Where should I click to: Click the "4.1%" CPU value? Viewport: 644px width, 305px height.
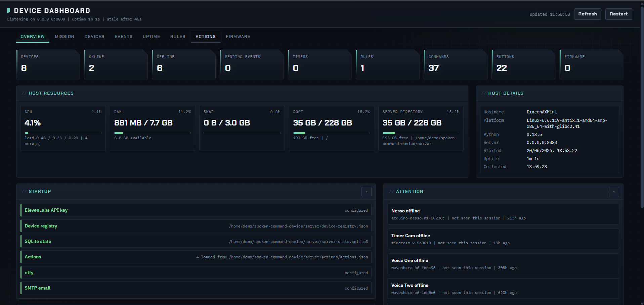(x=33, y=123)
